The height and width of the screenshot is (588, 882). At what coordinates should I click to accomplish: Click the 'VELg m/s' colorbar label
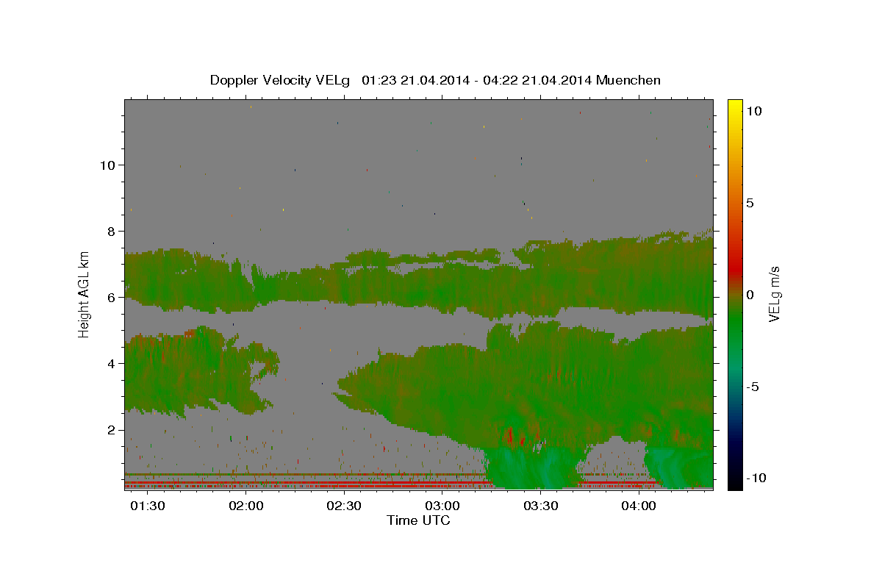pyautogui.click(x=774, y=295)
